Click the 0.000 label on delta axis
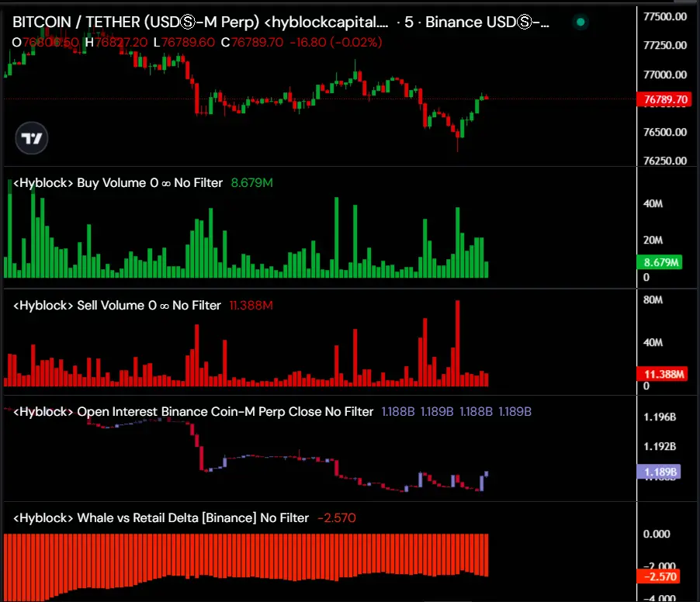The image size is (700, 602). [657, 534]
